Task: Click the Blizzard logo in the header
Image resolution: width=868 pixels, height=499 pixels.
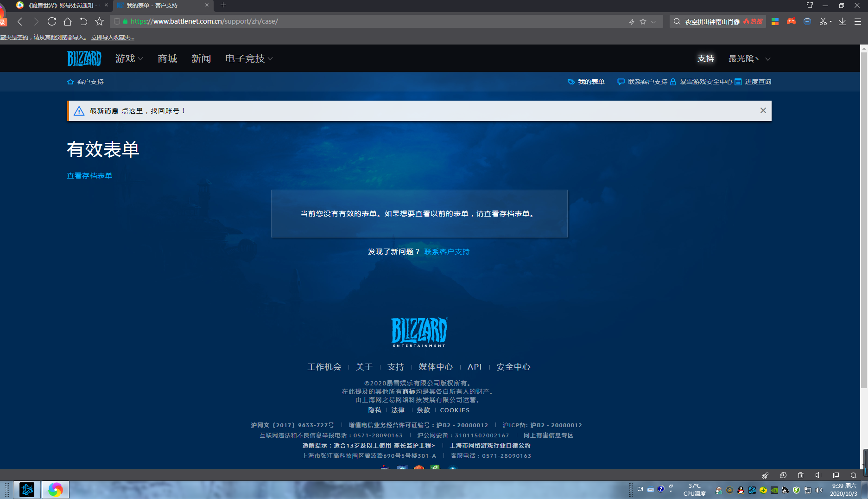Action: 84,58
